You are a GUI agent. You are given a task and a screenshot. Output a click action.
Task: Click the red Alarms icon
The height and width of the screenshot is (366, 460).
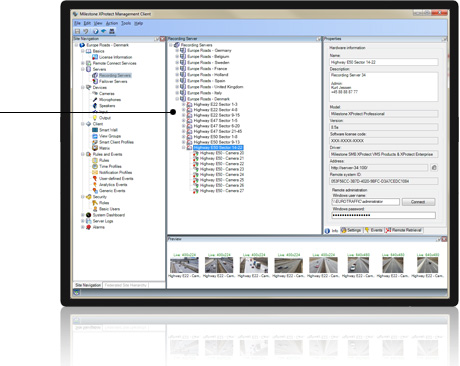pos(88,227)
